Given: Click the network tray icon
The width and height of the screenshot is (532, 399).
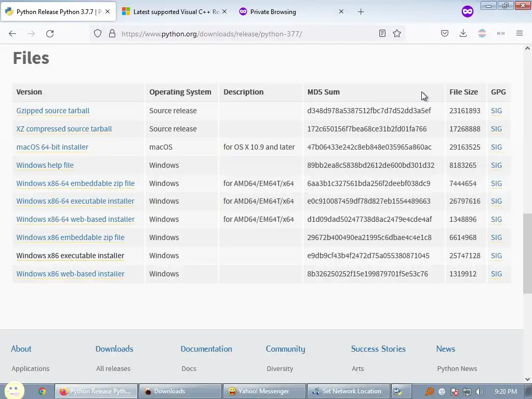Looking at the screenshot, I should [x=467, y=392].
